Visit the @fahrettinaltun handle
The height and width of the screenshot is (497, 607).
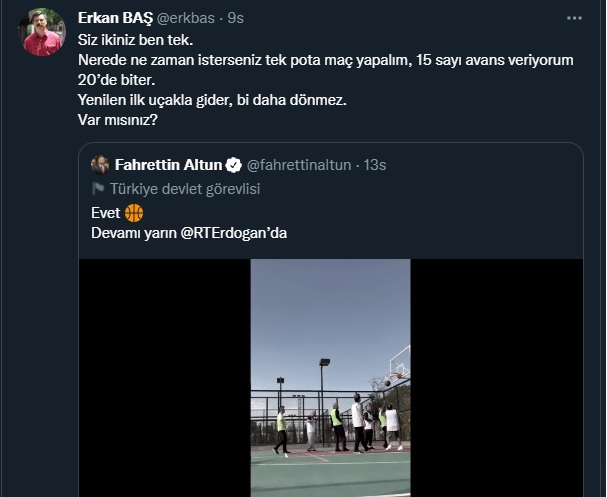pyautogui.click(x=299, y=165)
